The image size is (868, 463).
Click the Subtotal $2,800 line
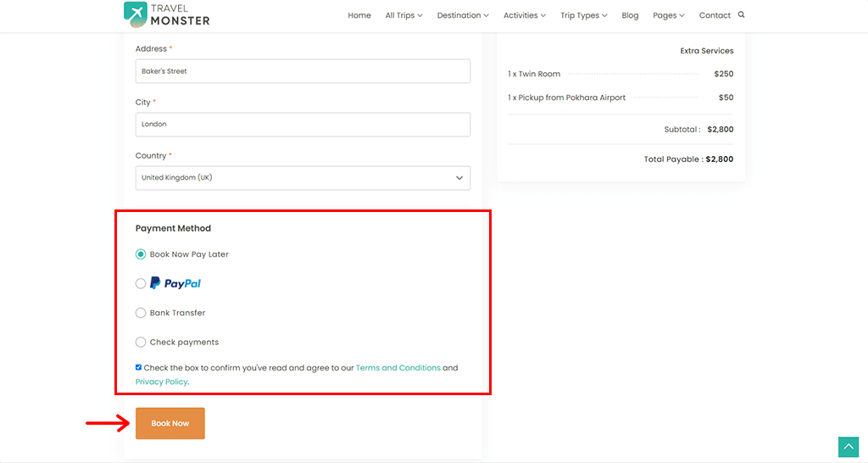coord(698,130)
